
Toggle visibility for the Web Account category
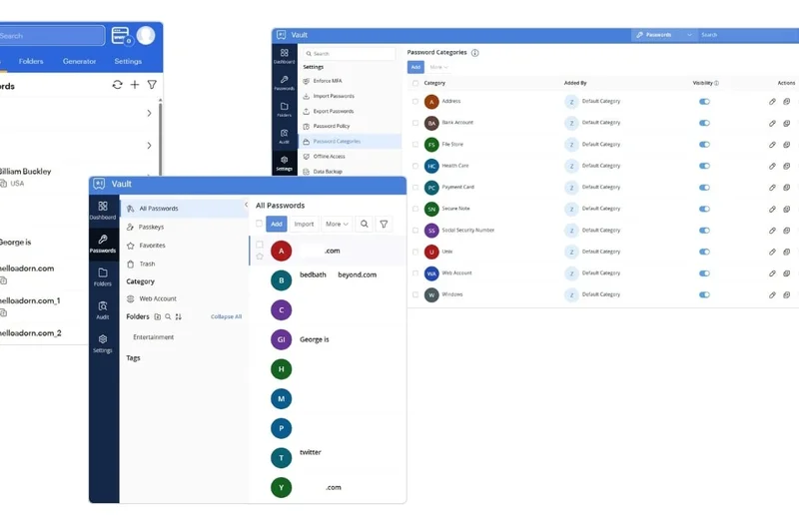tap(704, 273)
